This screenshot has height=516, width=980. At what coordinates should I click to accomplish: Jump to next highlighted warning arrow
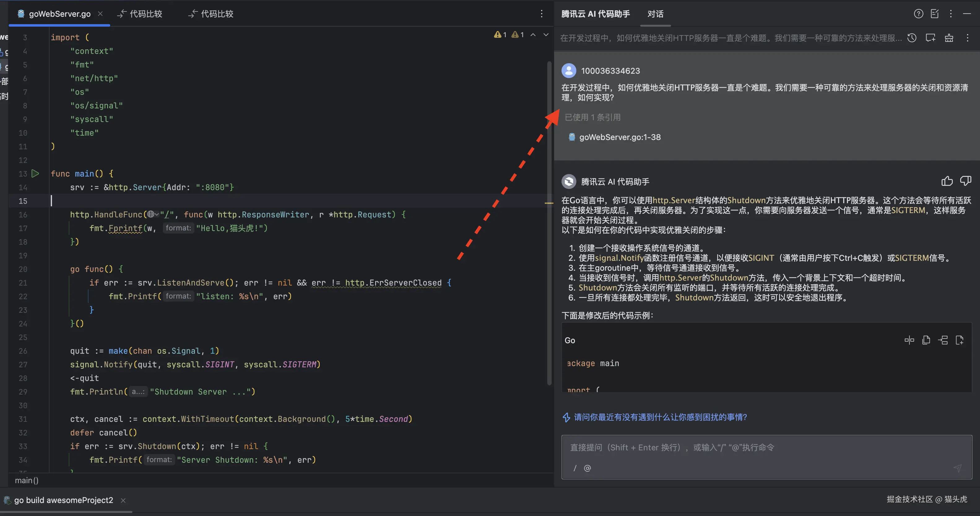(546, 35)
